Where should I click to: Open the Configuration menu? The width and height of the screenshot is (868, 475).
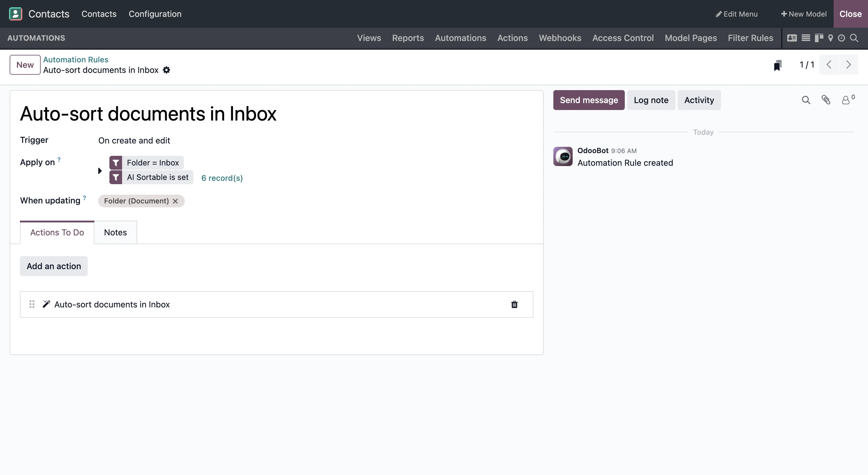pyautogui.click(x=155, y=14)
